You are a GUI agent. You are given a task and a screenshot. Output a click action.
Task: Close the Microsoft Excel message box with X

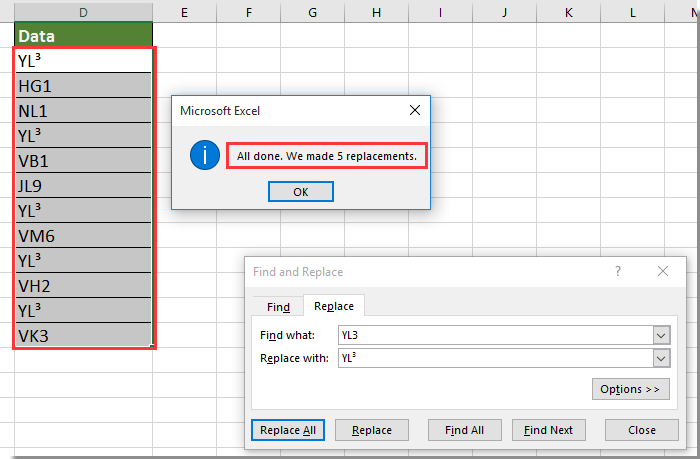point(414,111)
